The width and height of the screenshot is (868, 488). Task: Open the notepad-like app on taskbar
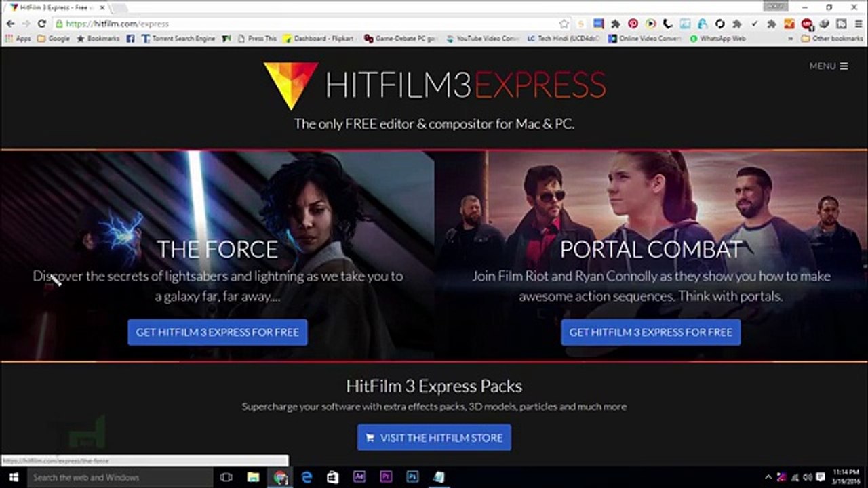coord(439,477)
